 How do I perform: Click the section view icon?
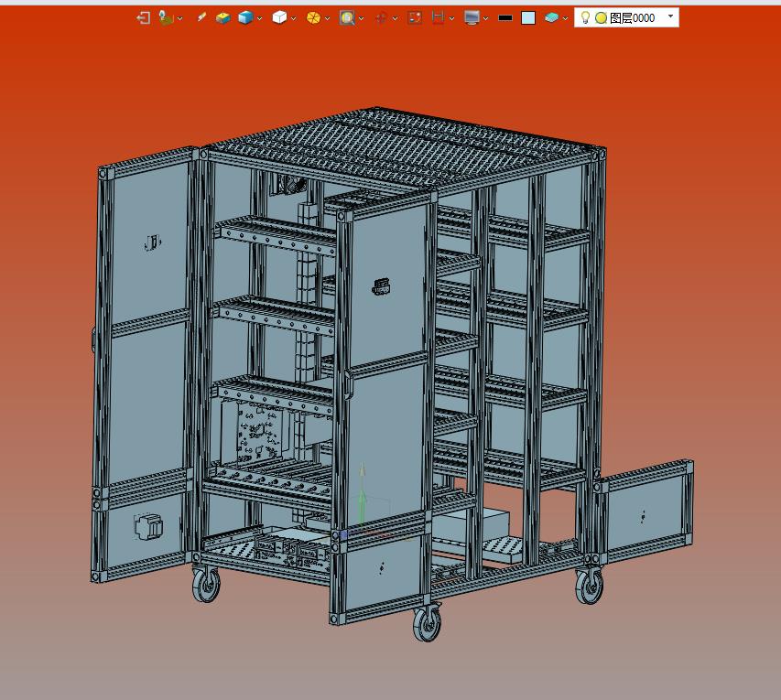438,17
